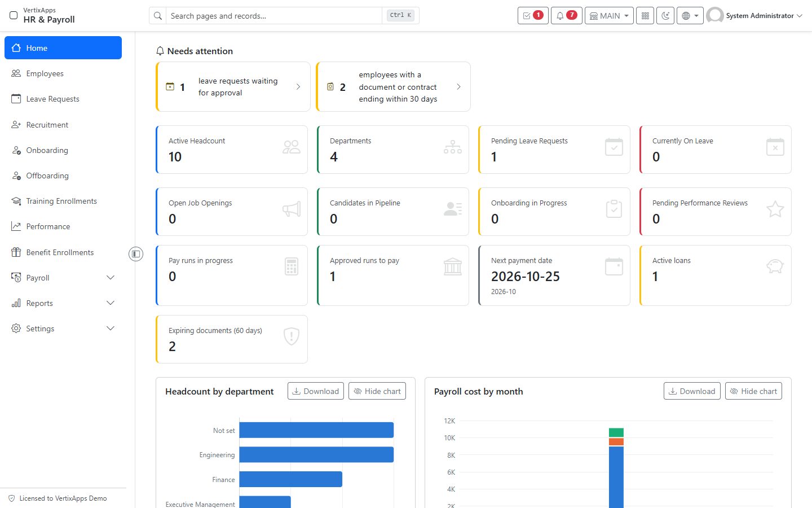Click the Active Headcount people icon
This screenshot has width=812, height=508.
tap(292, 147)
